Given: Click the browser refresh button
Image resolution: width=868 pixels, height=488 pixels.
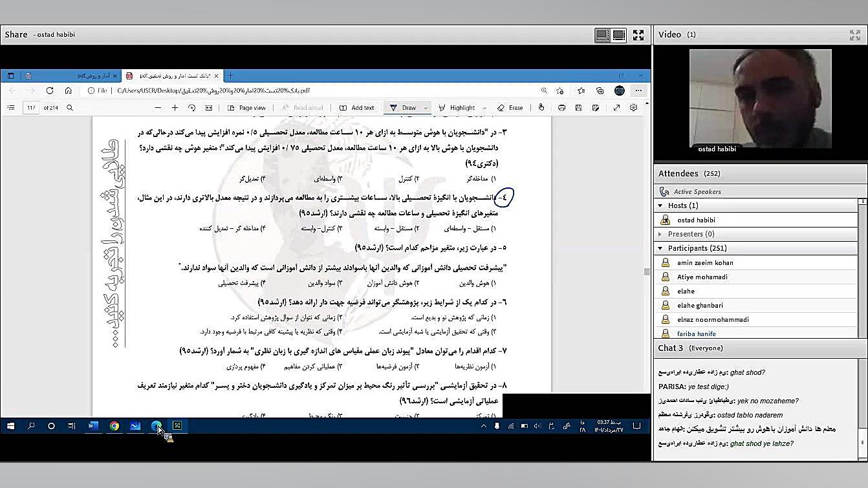Looking at the screenshot, I should [49, 90].
